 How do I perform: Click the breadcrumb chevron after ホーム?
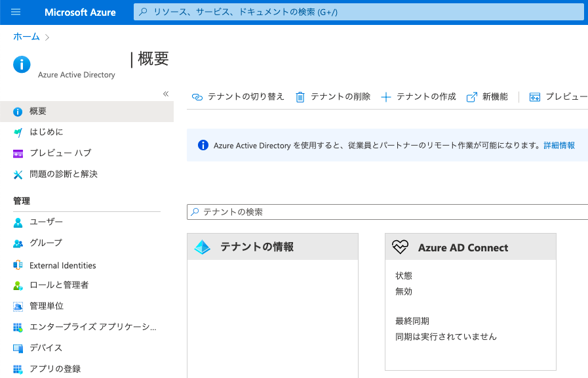click(x=47, y=37)
